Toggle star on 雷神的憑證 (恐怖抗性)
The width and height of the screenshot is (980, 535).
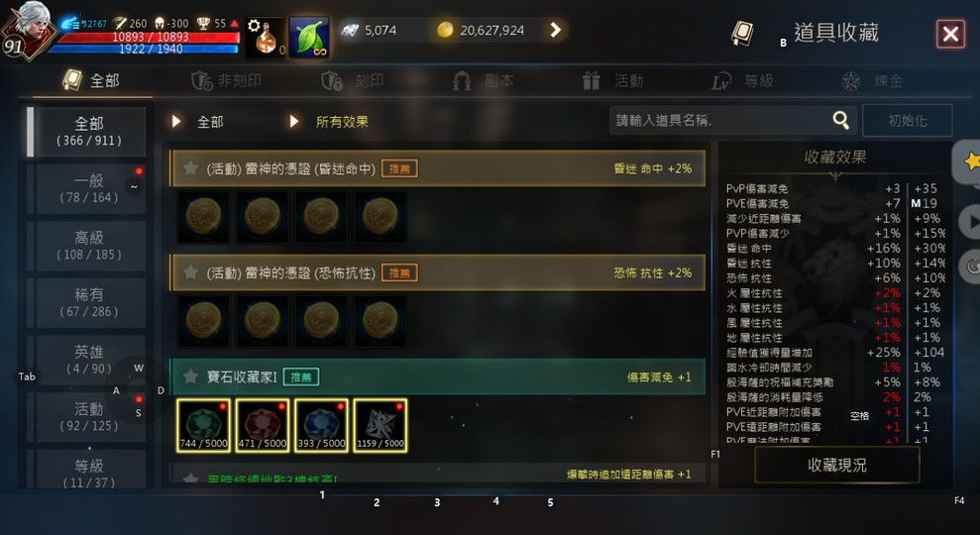pos(190,272)
